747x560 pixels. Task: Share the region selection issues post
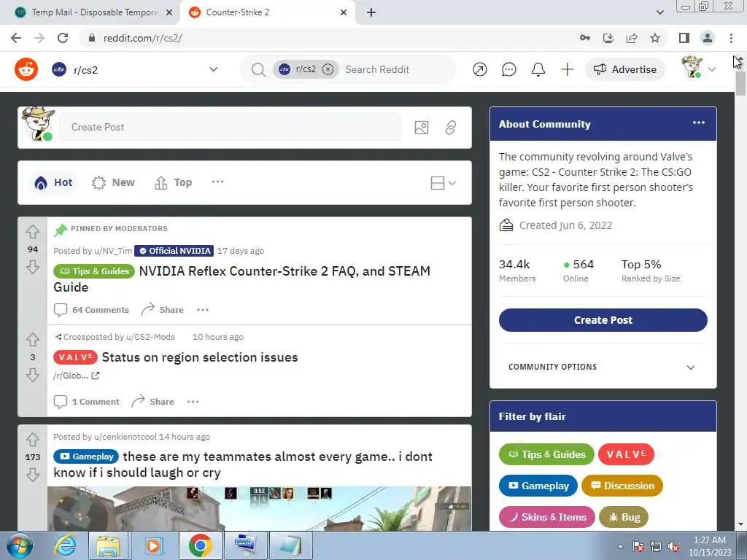click(152, 402)
